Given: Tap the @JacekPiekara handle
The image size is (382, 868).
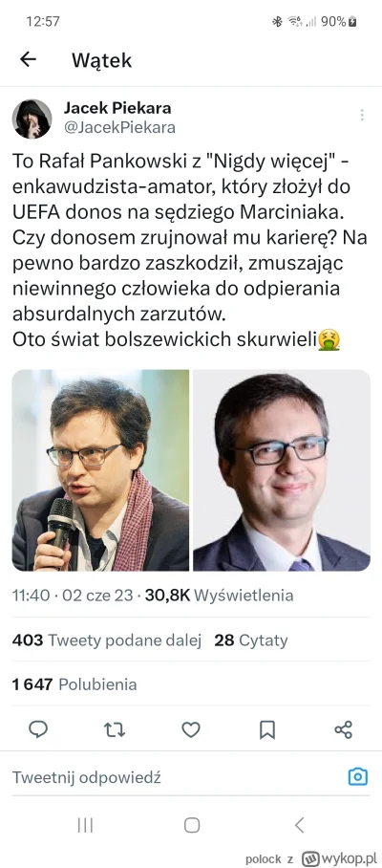Looking at the screenshot, I should (x=119, y=127).
